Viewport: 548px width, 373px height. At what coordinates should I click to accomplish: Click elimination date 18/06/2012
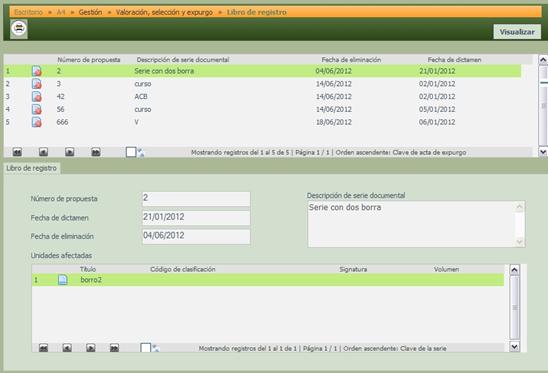coord(334,122)
